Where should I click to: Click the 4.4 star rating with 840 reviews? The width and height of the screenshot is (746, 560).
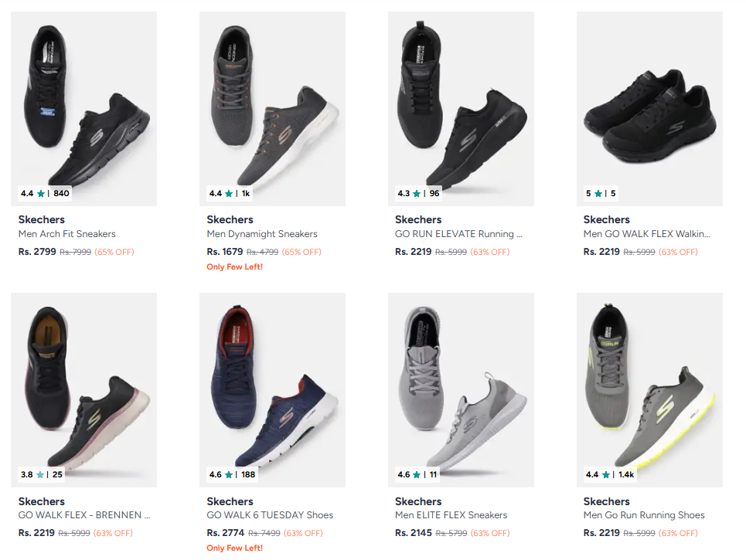click(45, 193)
